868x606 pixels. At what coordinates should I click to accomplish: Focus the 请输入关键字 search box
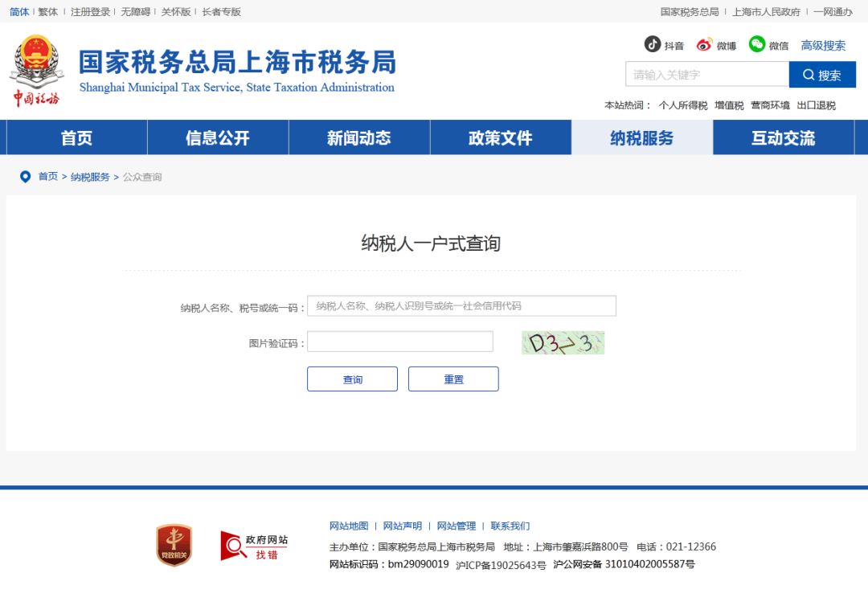pyautogui.click(x=707, y=74)
